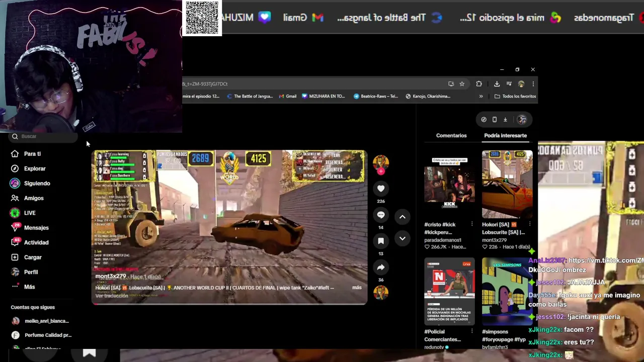The width and height of the screenshot is (644, 362).
Task: Go to the previous video with up chevron
Action: pos(403,217)
